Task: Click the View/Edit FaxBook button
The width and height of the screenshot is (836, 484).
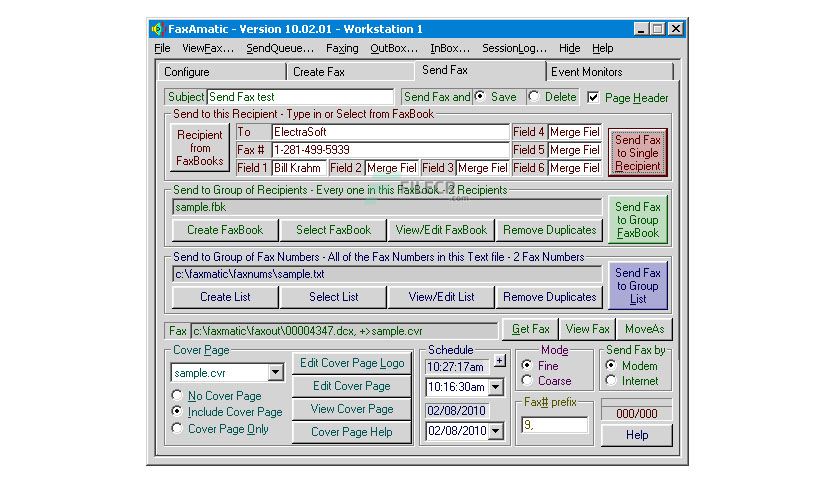Action: [x=441, y=230]
